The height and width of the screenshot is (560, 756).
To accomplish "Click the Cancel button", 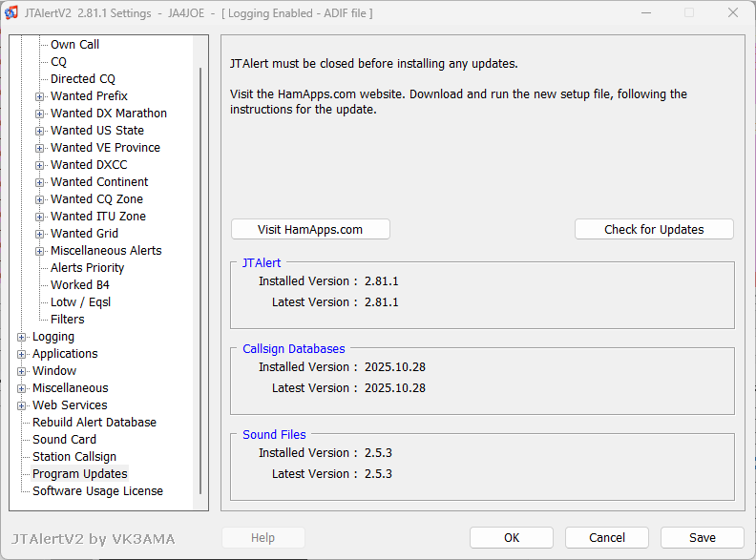I will 607,538.
